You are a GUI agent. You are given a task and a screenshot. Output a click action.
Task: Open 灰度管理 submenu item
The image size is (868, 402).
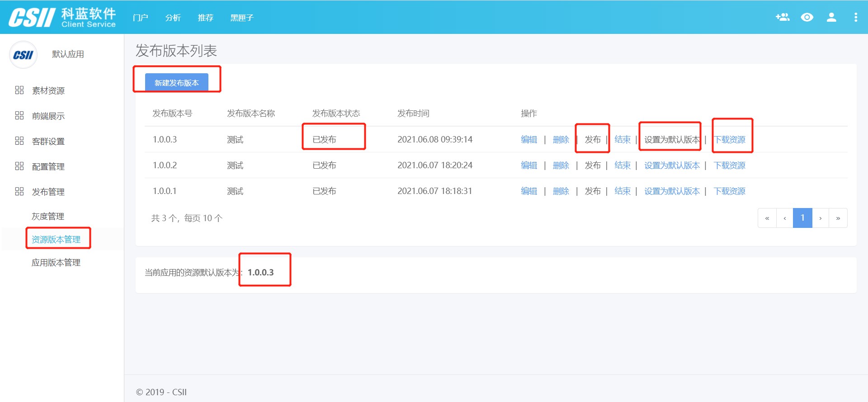pos(48,216)
